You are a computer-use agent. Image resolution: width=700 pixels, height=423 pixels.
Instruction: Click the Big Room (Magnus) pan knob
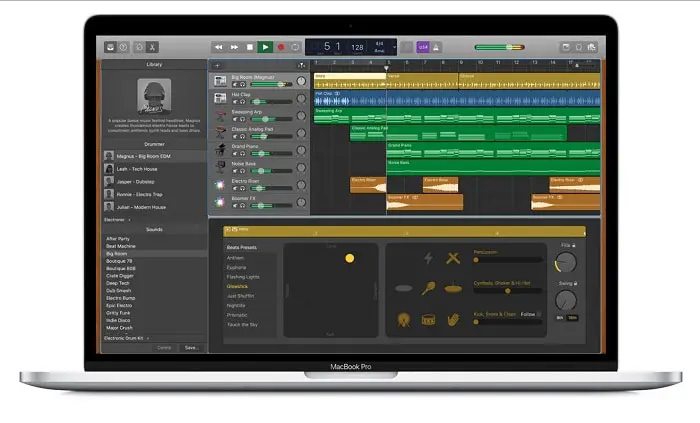(x=301, y=81)
